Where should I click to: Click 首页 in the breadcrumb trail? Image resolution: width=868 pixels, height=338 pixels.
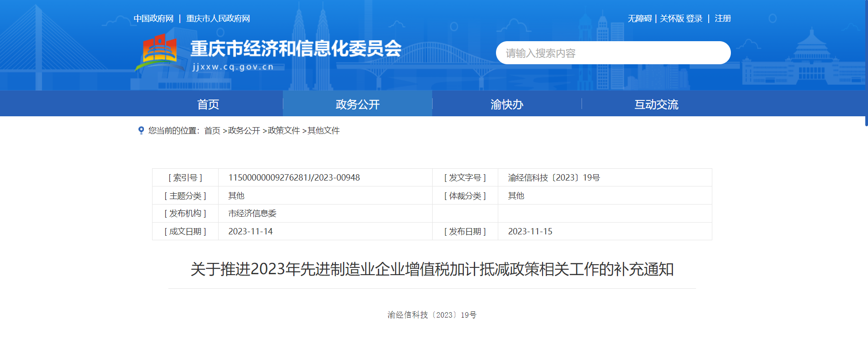point(212,131)
